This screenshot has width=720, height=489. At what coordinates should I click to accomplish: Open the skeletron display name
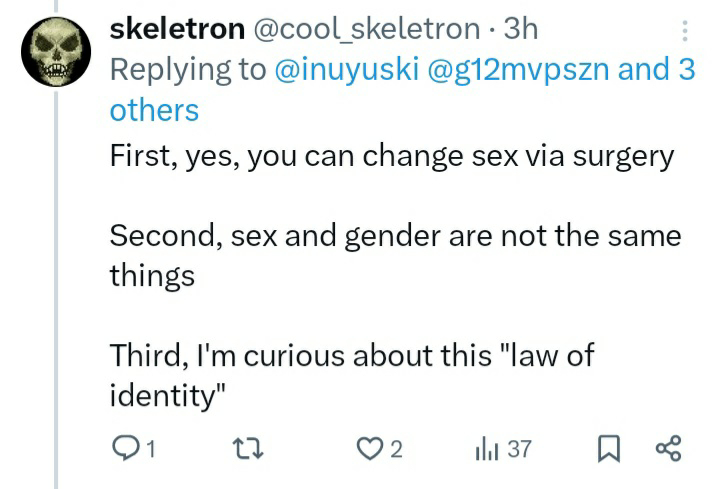click(177, 29)
